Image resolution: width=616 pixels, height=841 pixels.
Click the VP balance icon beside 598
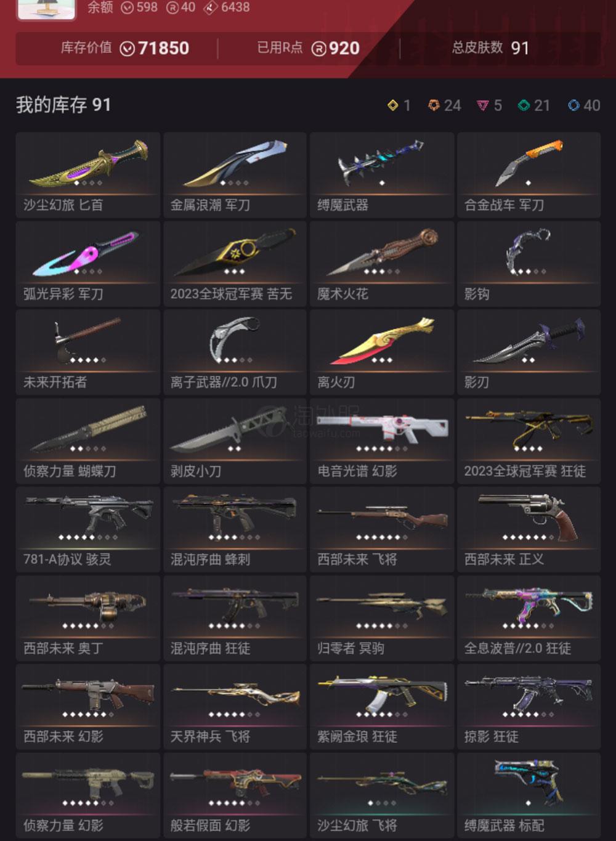click(127, 7)
